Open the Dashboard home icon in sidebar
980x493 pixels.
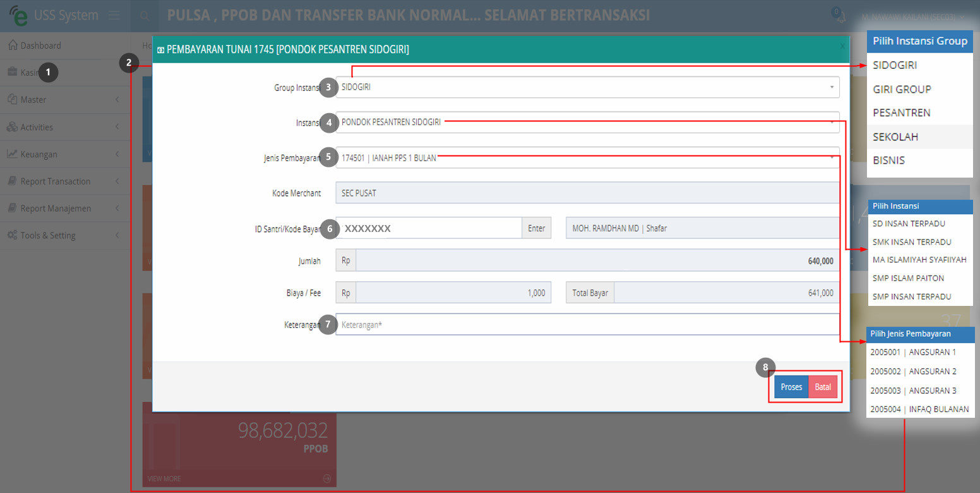pos(13,46)
